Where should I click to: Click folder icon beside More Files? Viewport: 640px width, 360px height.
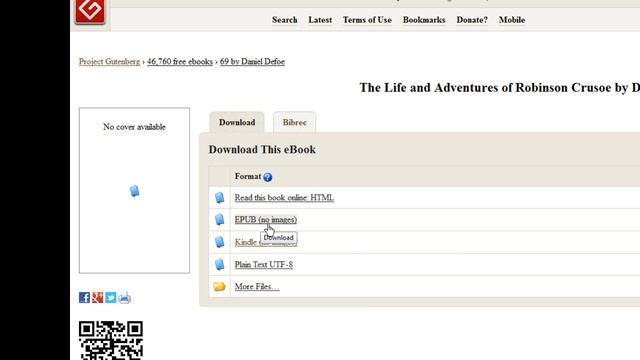click(219, 287)
